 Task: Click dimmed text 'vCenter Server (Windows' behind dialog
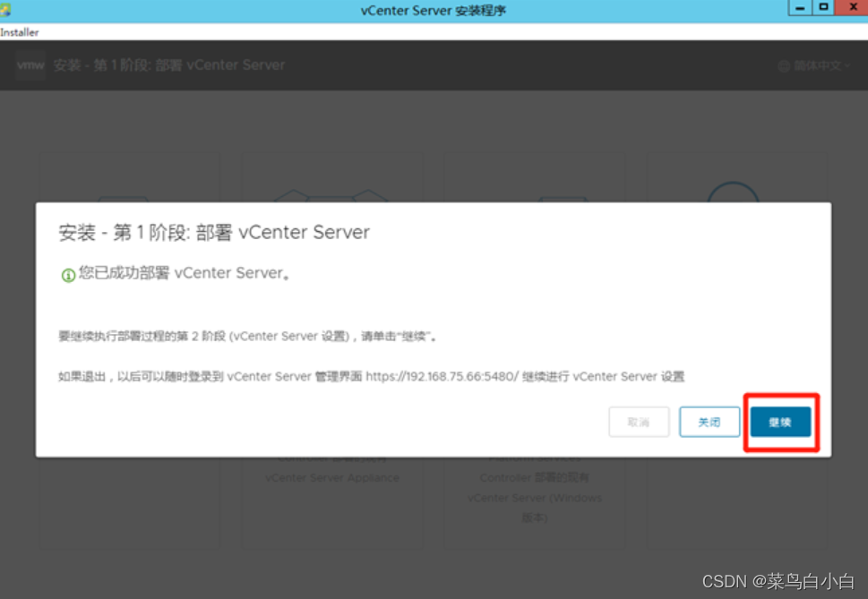coord(535,498)
